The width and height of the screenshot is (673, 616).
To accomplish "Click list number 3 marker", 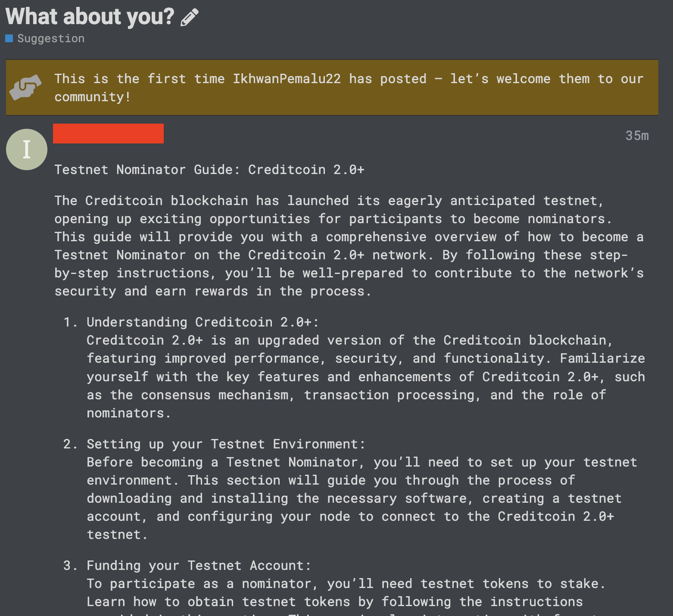I will pyautogui.click(x=71, y=565).
